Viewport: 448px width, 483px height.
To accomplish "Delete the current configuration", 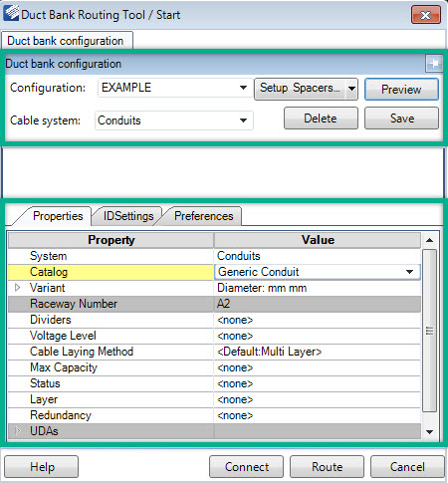I will click(x=321, y=119).
